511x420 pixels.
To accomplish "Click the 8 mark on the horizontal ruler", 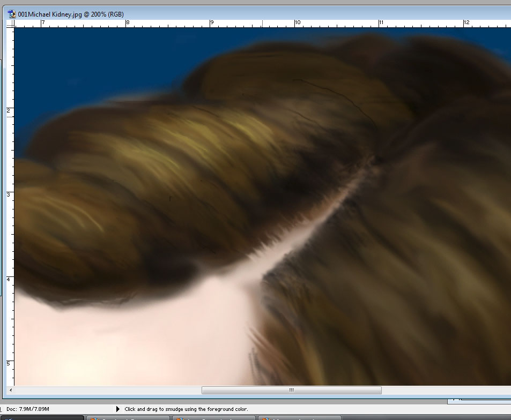I will (127, 23).
